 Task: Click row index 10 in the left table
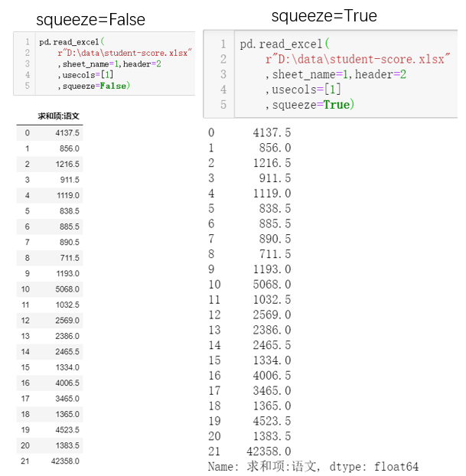point(25,289)
